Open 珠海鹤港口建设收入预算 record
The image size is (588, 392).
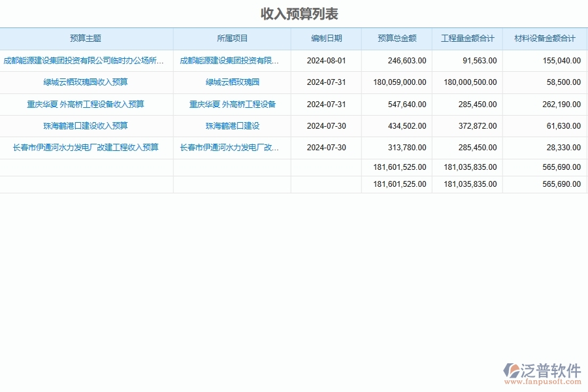coord(87,125)
